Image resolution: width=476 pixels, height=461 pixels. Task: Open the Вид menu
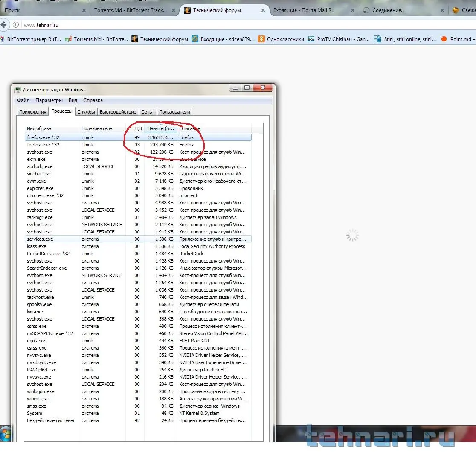(x=73, y=100)
